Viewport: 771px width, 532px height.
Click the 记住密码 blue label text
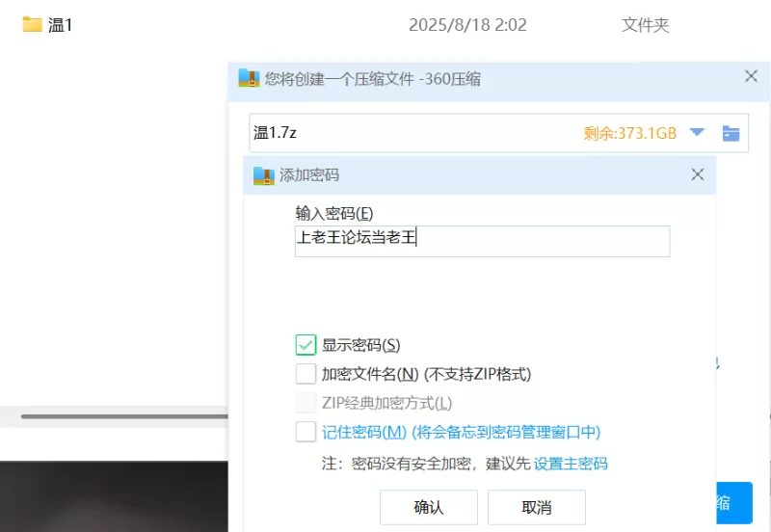[364, 432]
